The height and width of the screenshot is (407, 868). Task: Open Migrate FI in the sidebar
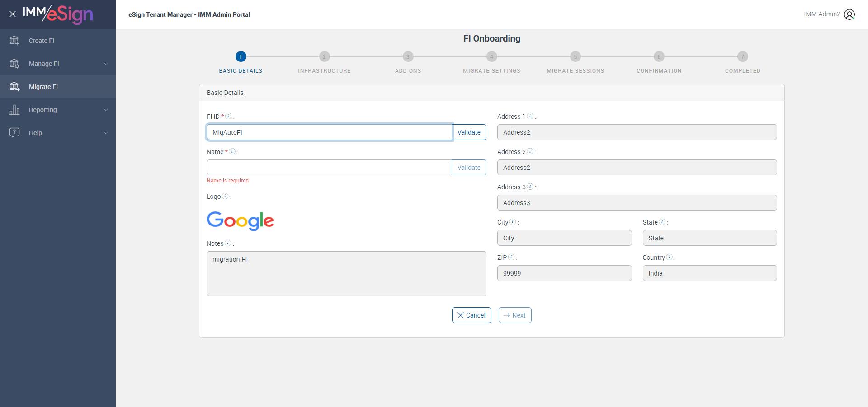[43, 87]
